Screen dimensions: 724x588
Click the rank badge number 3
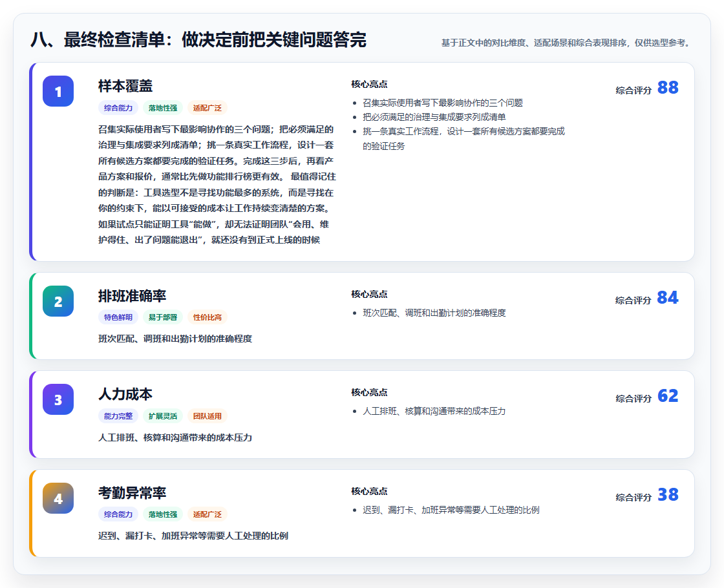point(58,400)
